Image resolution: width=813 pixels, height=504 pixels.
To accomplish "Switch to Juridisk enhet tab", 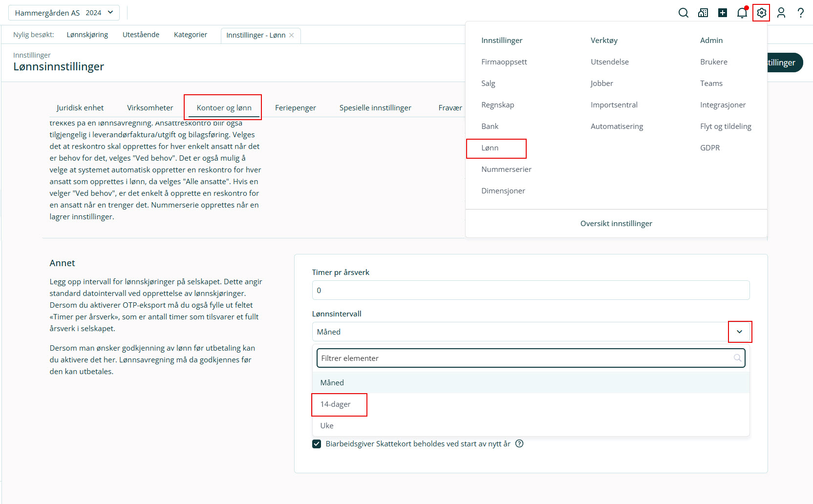I will [80, 107].
